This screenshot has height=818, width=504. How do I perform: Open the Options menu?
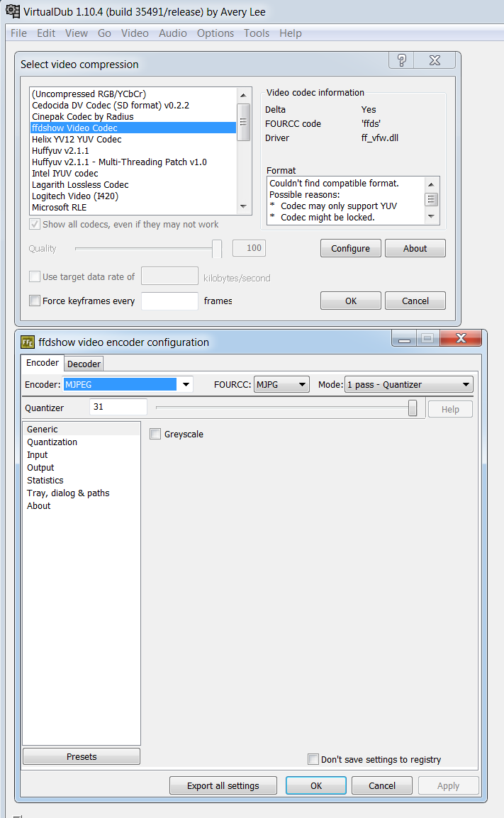215,33
